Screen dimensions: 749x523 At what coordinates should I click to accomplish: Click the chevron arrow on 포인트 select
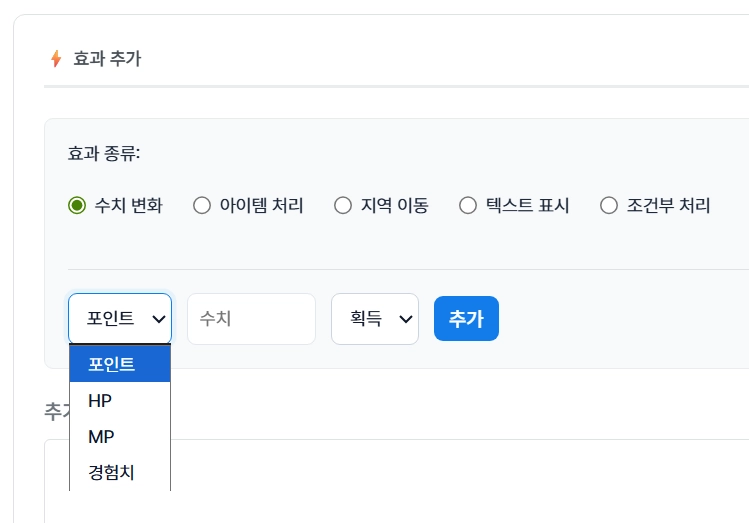(x=158, y=319)
